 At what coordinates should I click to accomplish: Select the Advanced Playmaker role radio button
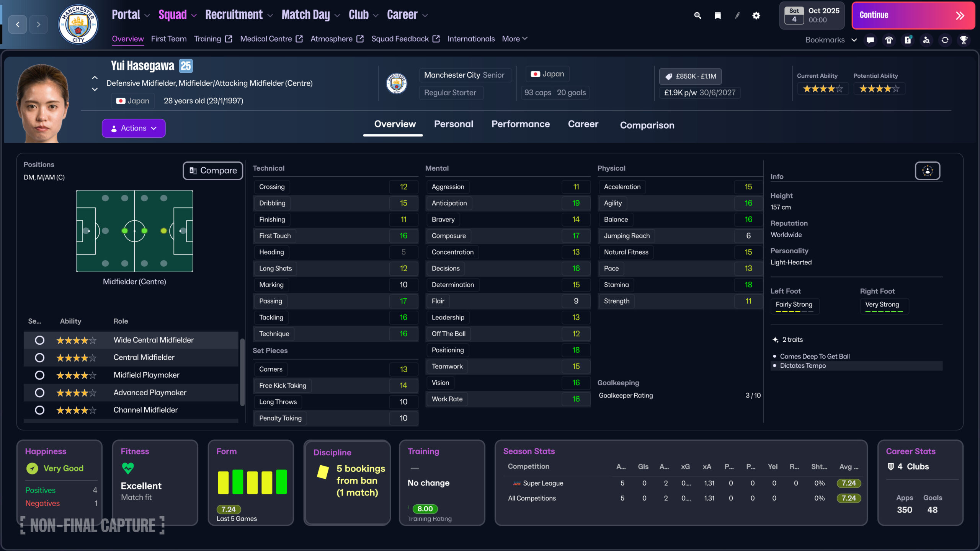(39, 392)
